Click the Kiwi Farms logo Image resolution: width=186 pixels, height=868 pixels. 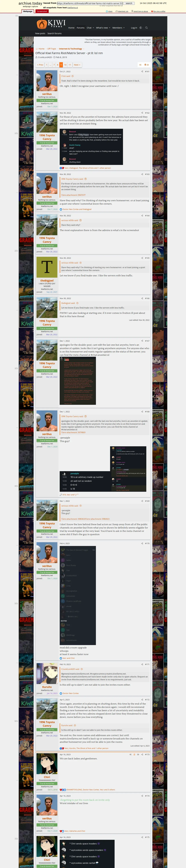tap(51, 24)
